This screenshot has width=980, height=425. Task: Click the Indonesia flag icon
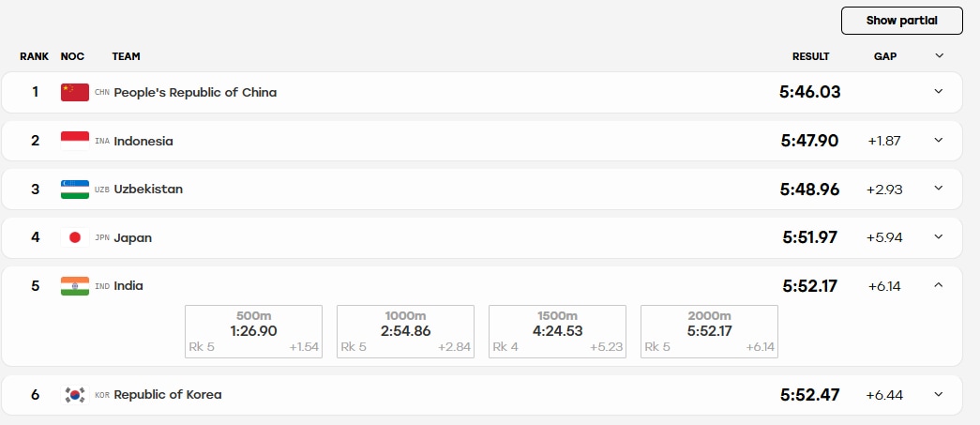point(75,141)
